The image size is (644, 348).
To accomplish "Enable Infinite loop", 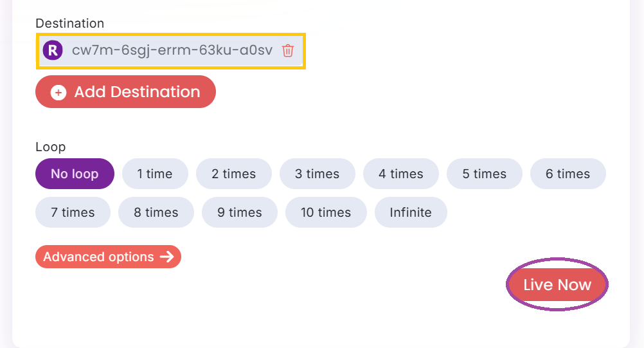I will [411, 212].
